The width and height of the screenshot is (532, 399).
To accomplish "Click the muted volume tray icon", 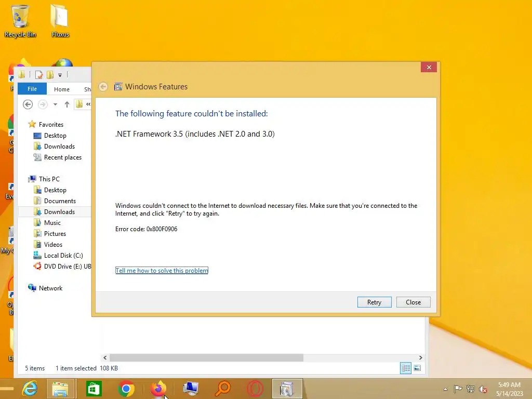I will [483, 389].
